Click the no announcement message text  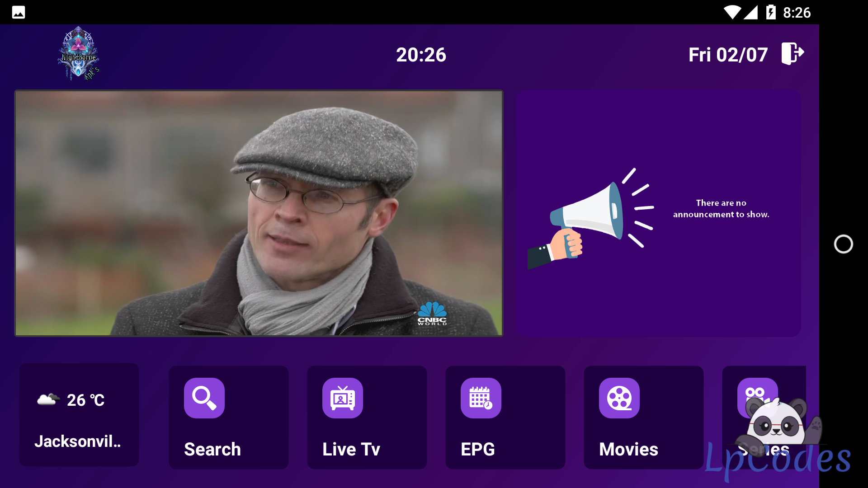point(721,209)
